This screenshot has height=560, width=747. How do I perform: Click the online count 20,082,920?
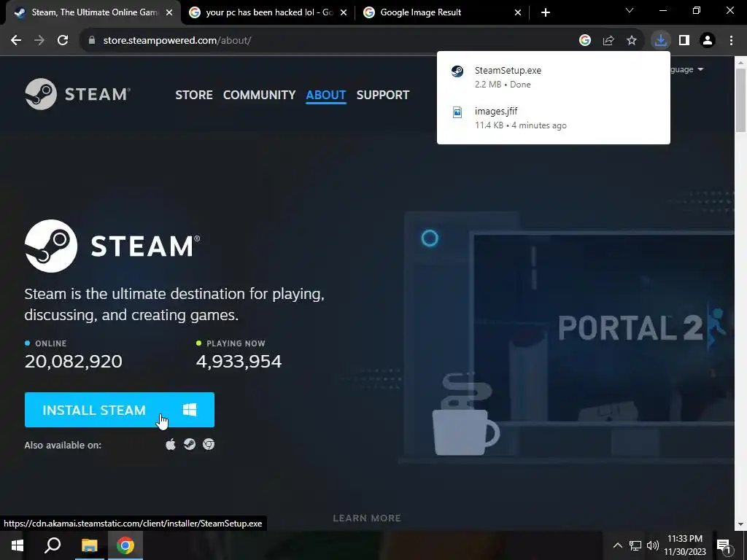click(74, 362)
